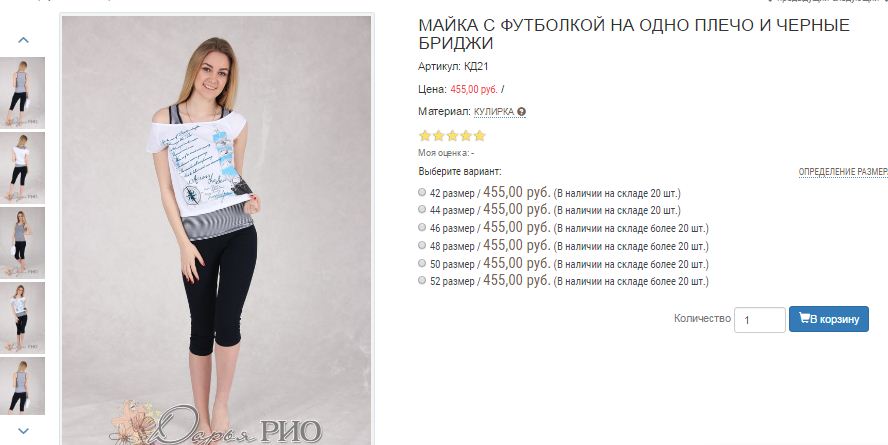The height and width of the screenshot is (445, 888).
Task: Focus the Количество quantity field
Action: click(x=759, y=320)
